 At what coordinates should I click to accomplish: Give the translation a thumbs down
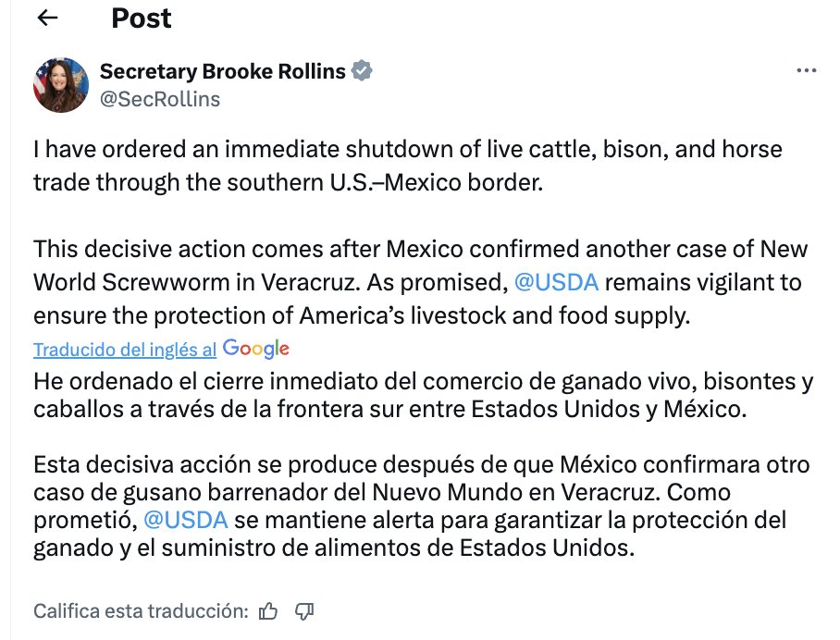point(304,610)
